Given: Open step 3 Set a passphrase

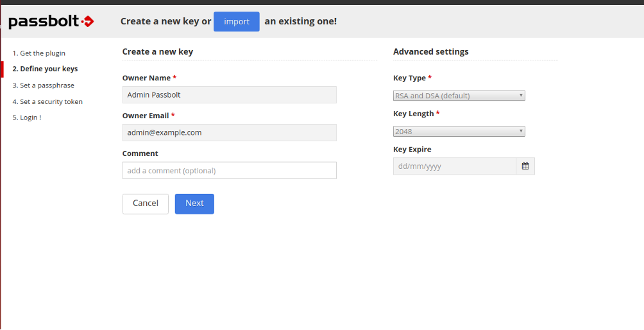Looking at the screenshot, I should 43,85.
